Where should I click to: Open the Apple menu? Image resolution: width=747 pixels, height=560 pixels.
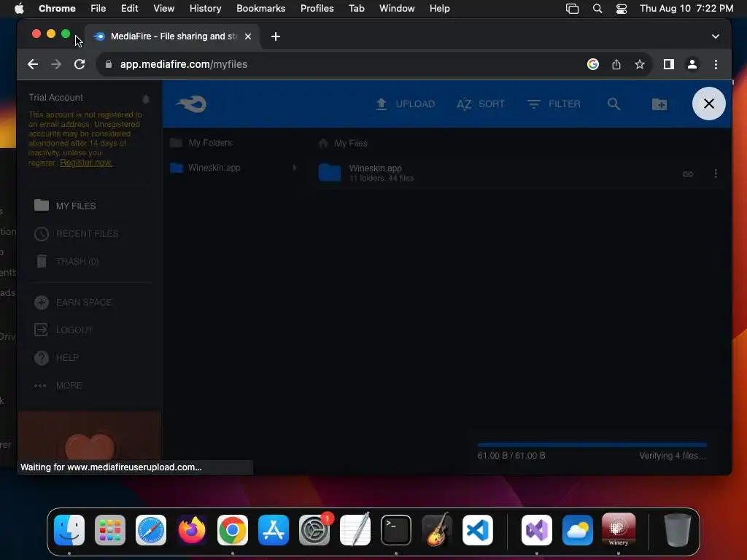pyautogui.click(x=19, y=9)
